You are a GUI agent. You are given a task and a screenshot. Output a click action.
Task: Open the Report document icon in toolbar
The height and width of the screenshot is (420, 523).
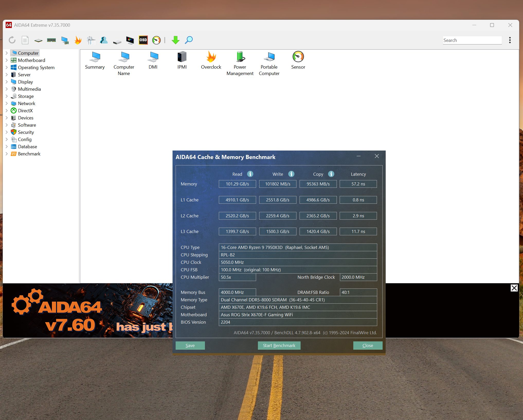[25, 40]
